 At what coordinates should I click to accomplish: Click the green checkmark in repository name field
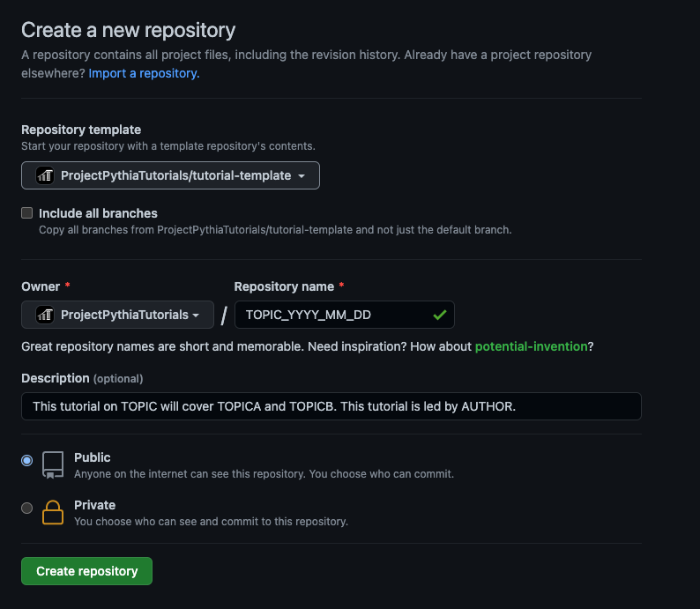[439, 315]
